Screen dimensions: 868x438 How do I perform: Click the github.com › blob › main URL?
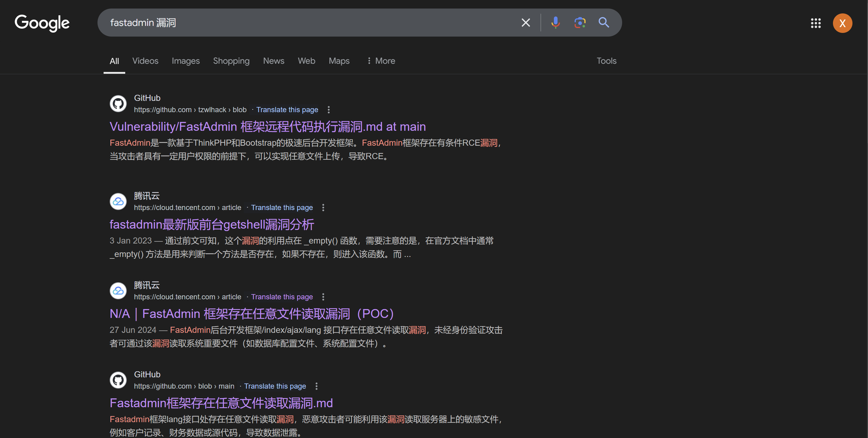(x=184, y=386)
